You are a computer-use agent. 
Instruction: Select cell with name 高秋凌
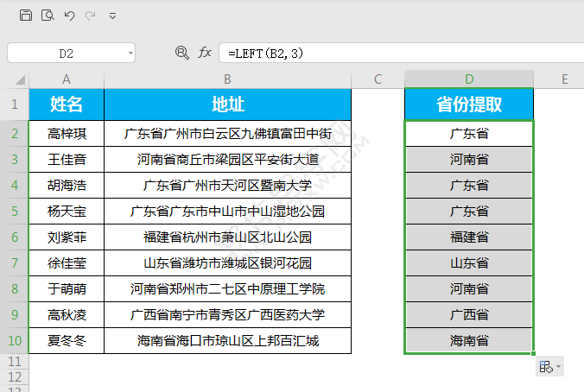click(67, 315)
